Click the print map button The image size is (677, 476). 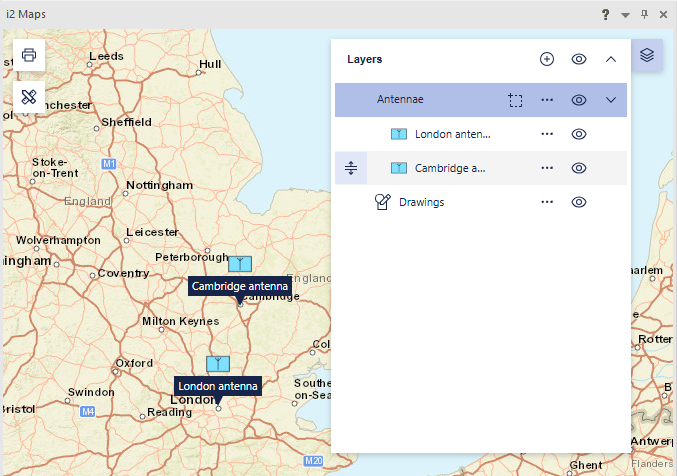29,55
